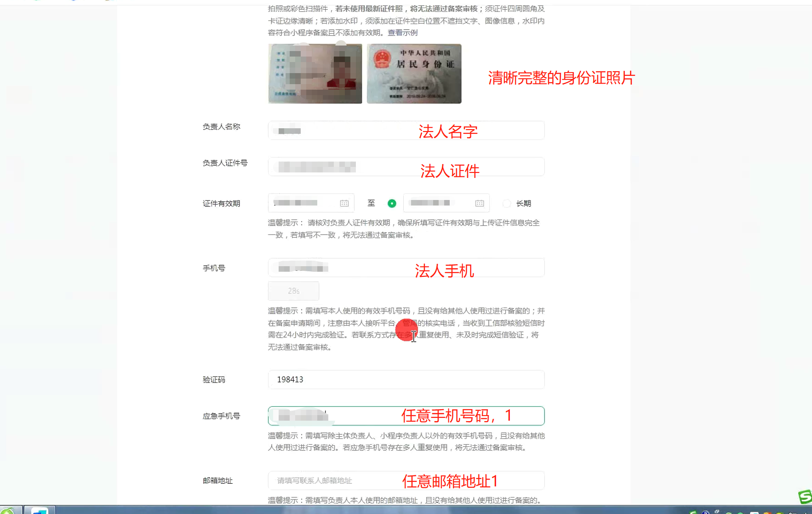The image size is (812, 514).
Task: Focus the 负责人证件号 input field
Action: [x=406, y=167]
